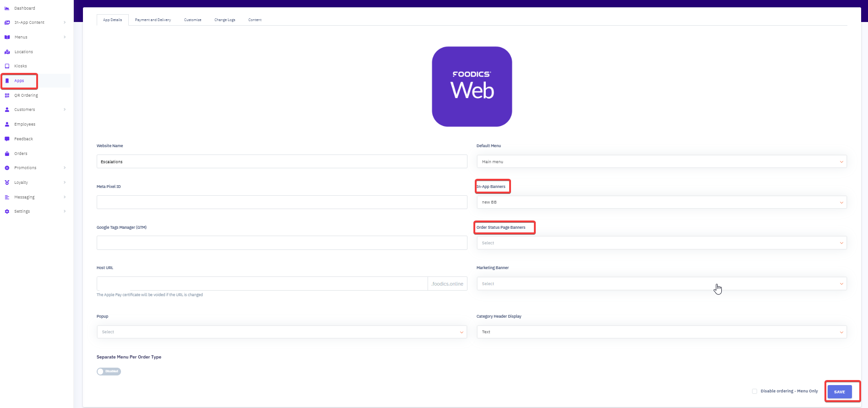
Task: Click the Locations map icon
Action: click(x=7, y=52)
